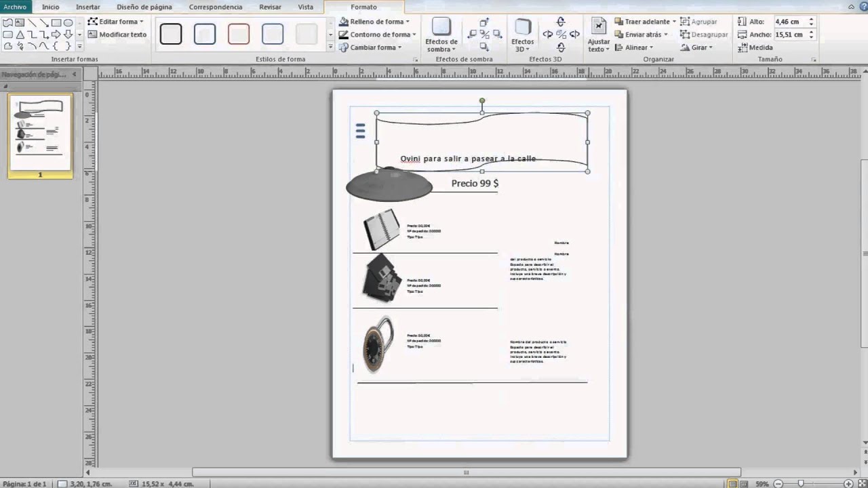
Task: Select the arrow line shape
Action: click(x=44, y=22)
